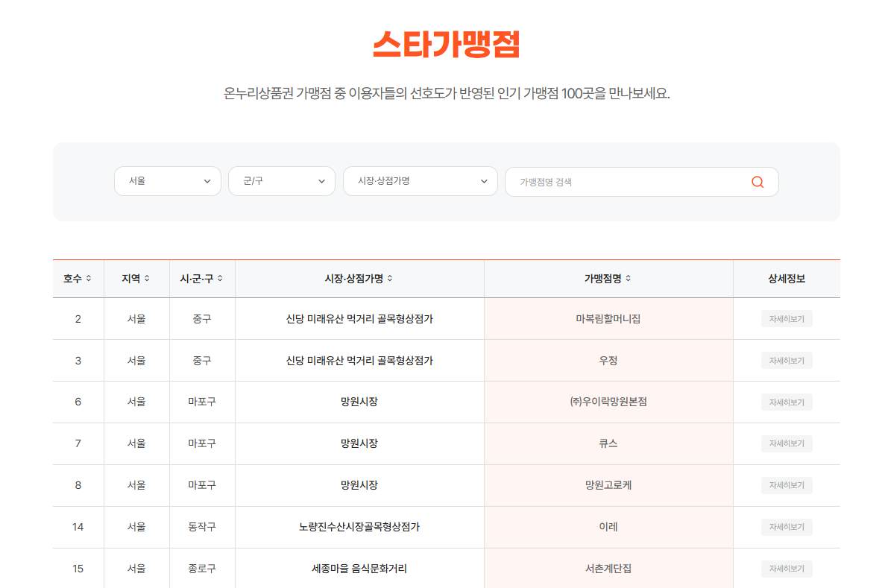Click row number 14 cell
Viewport: 885px width, 588px height.
pos(78,527)
